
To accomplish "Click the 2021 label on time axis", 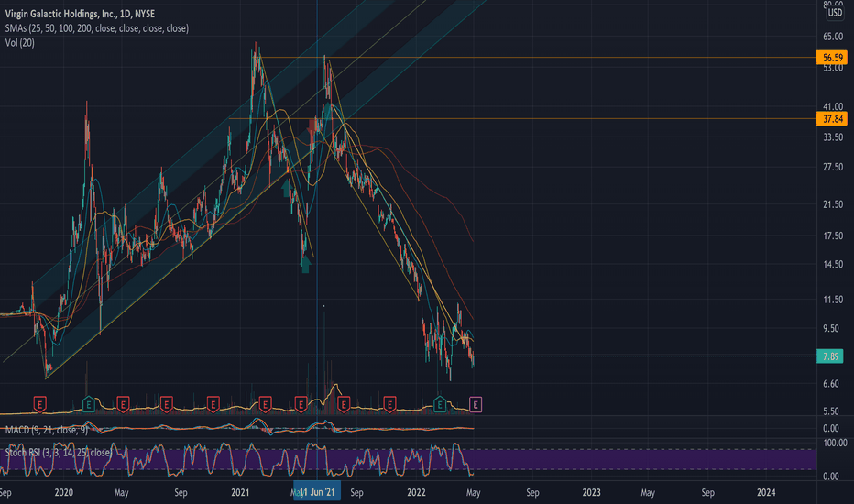I will (x=240, y=493).
